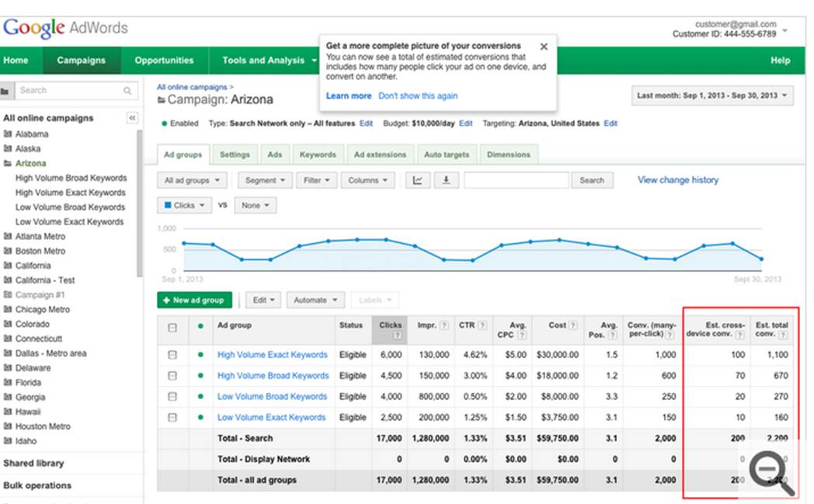This screenshot has width=814, height=504.
Task: Click the Avg. CPC help icon
Action: [x=522, y=335]
